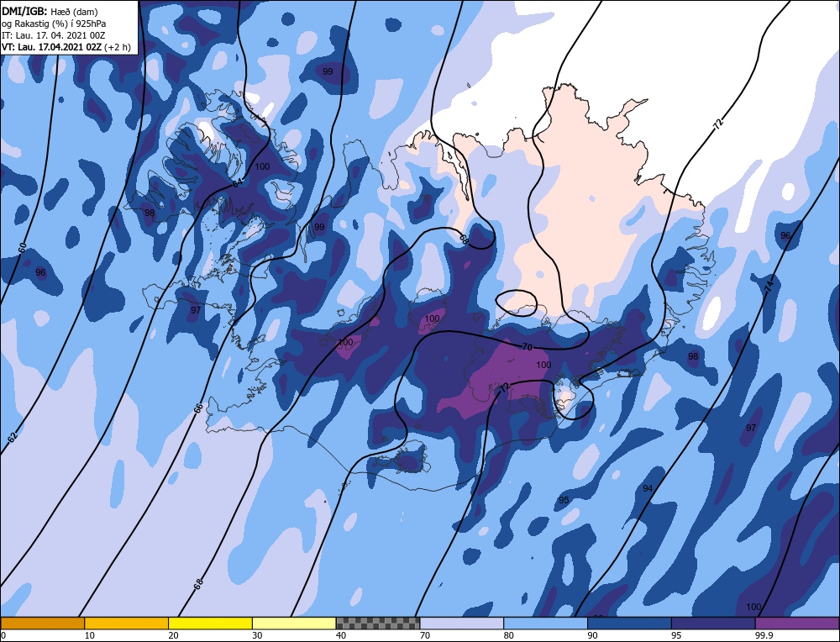
Task: Click the dark orange 0–10 legend swatch
Action: tap(42, 624)
